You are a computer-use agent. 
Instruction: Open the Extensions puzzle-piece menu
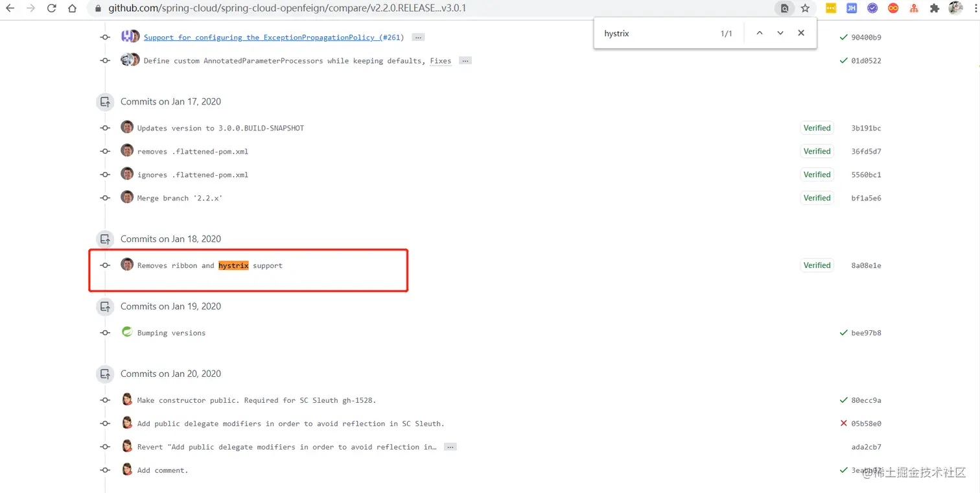pyautogui.click(x=935, y=8)
